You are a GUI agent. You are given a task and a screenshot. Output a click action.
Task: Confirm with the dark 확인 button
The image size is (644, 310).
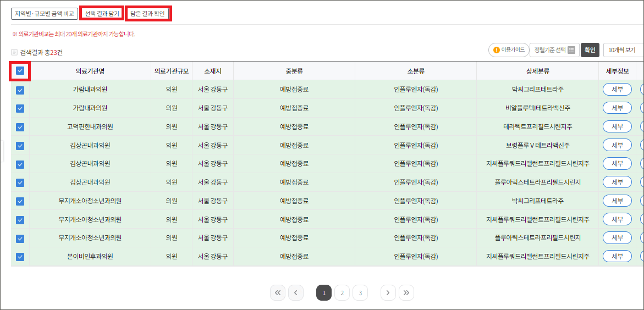coord(590,50)
